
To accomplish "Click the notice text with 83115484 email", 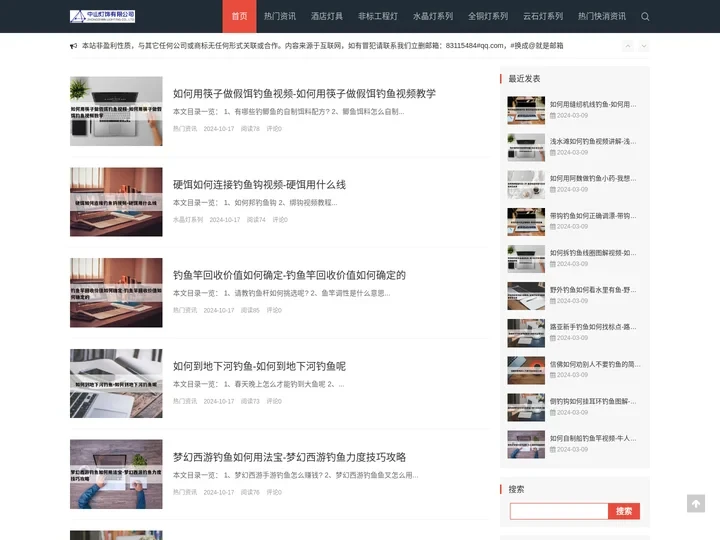I will pyautogui.click(x=322, y=46).
